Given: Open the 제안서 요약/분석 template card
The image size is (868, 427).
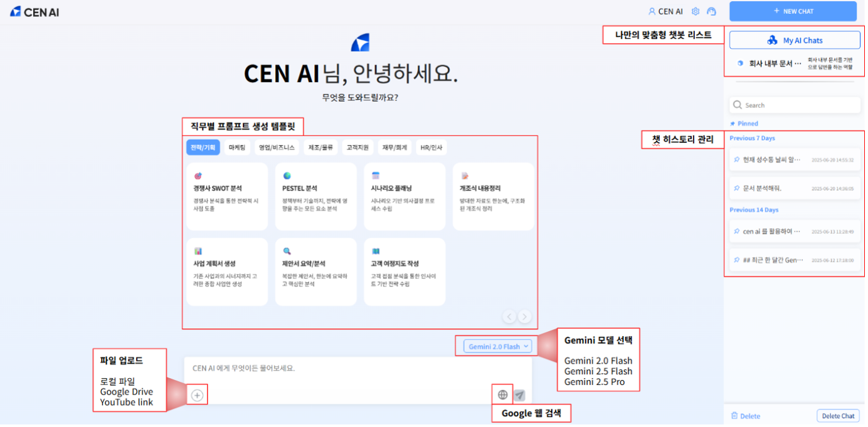Looking at the screenshot, I should pos(315,272).
